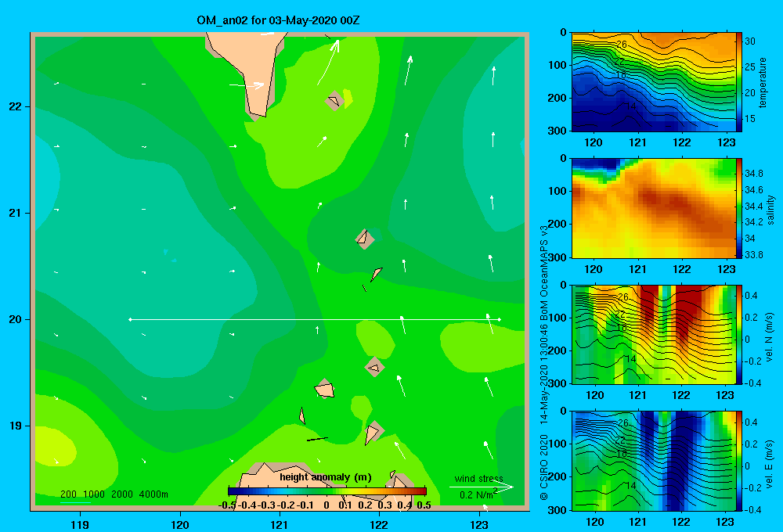Click the 26 contour label in temperature plot
This screenshot has width=783, height=532.
point(621,45)
